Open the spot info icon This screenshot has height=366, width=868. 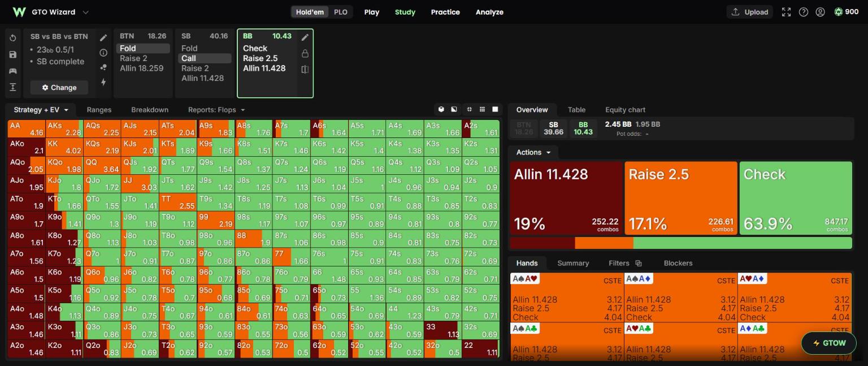pos(103,53)
